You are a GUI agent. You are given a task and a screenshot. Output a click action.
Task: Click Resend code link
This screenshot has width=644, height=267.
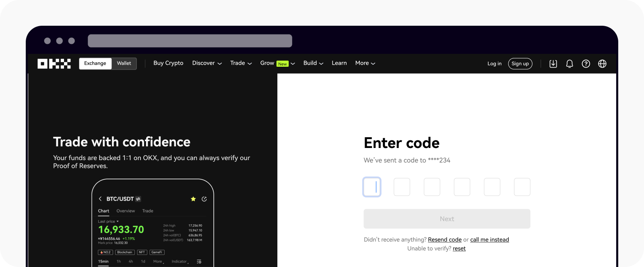[445, 240]
